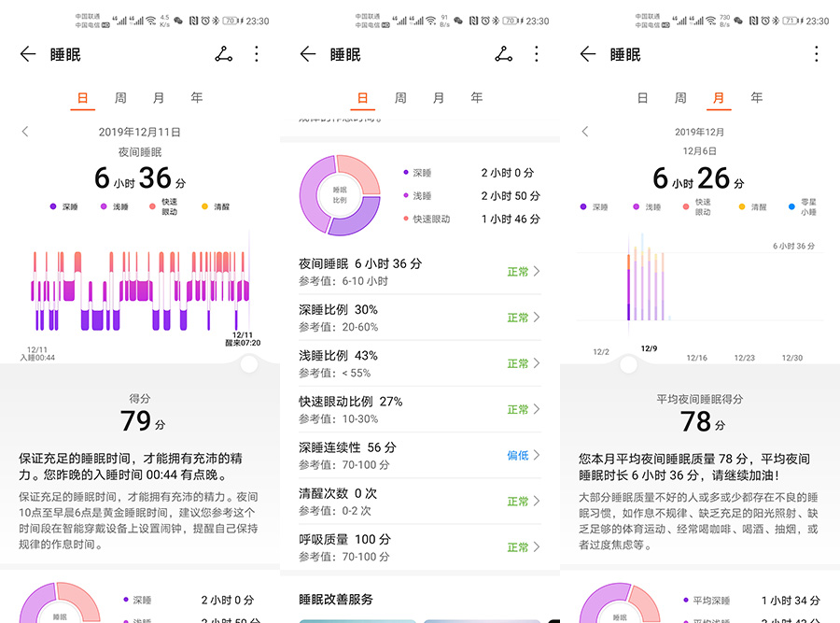840x623 pixels.
Task: Open the share icon in the first panel
Action: 223,54
